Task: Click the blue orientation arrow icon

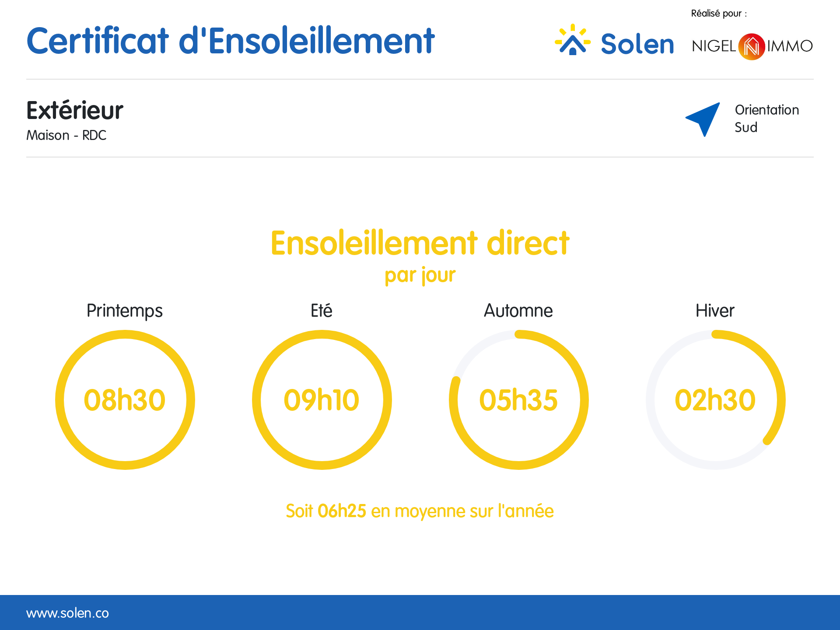Action: (703, 119)
